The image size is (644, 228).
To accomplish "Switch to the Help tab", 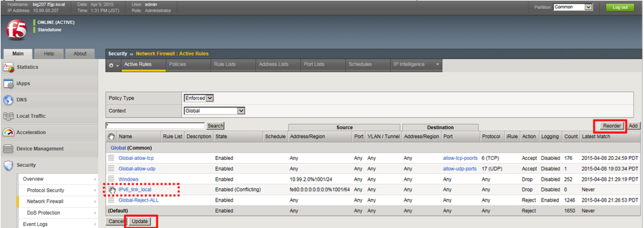I will (x=49, y=54).
